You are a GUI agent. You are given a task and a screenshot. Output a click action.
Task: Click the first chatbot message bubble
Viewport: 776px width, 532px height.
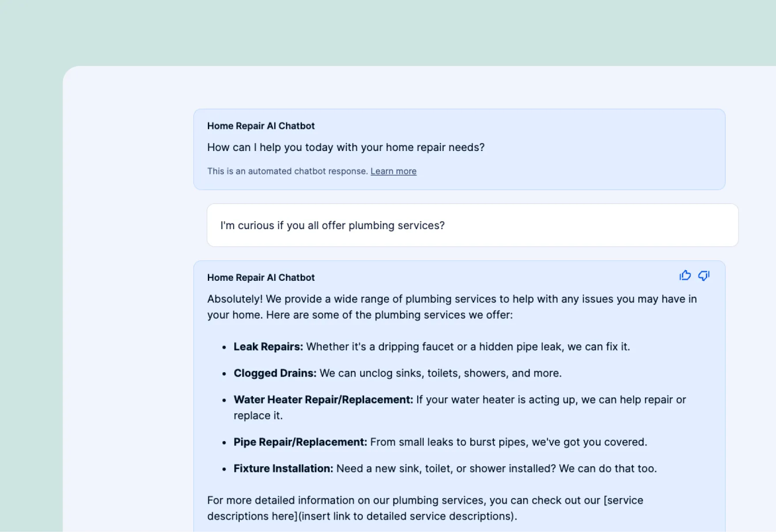pos(459,150)
